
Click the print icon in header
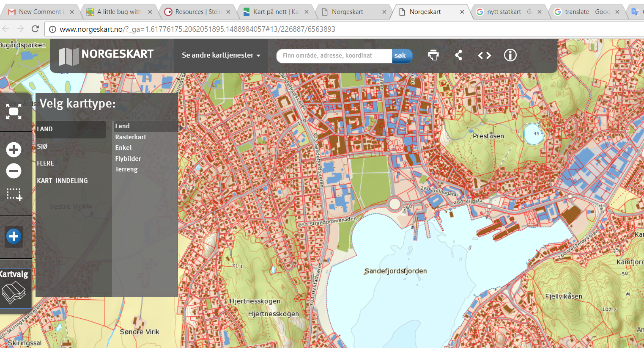(x=433, y=55)
